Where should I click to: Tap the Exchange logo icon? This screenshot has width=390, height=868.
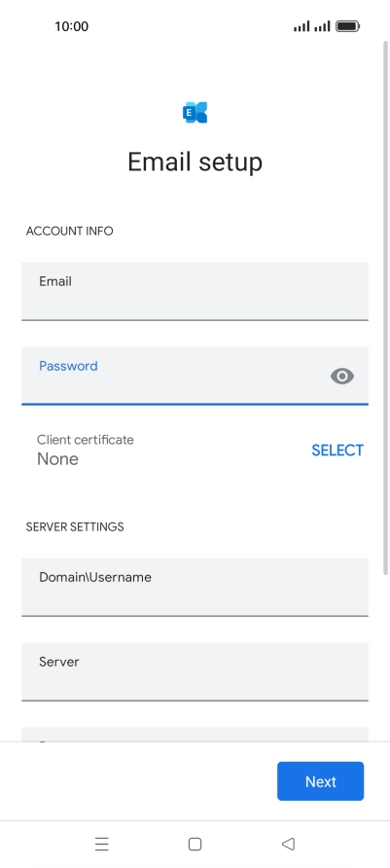pos(195,112)
